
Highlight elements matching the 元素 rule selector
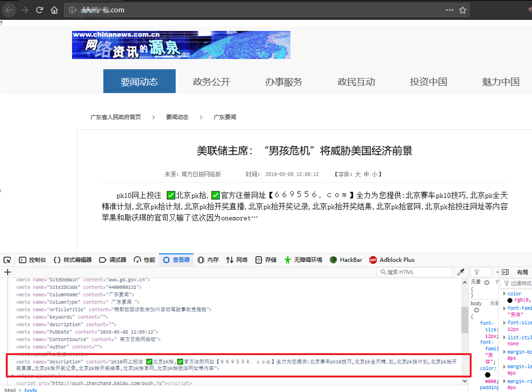tap(487, 282)
